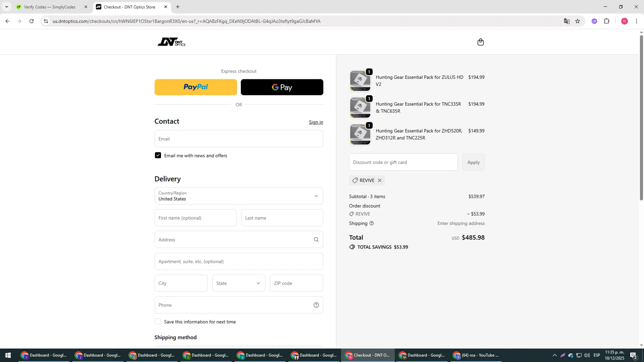The height and width of the screenshot is (362, 644).
Task: Click the TNC335R & TNC635R pack thumbnail
Action: [360, 107]
